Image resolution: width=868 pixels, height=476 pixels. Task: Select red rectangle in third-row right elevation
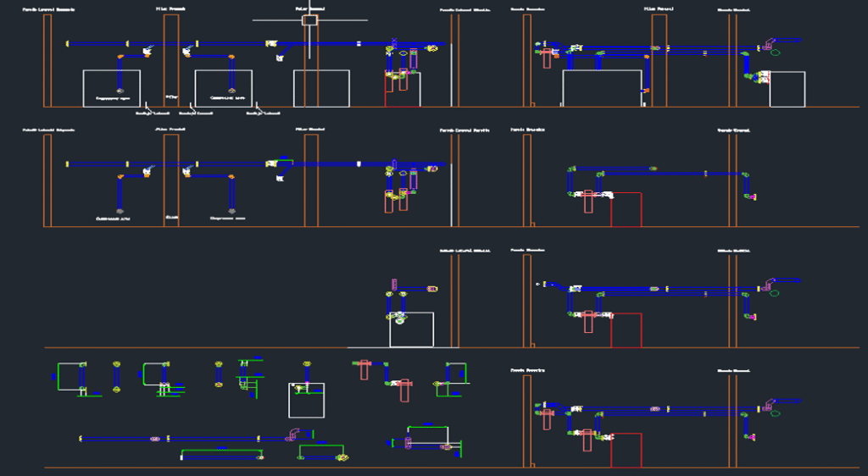coord(626,329)
